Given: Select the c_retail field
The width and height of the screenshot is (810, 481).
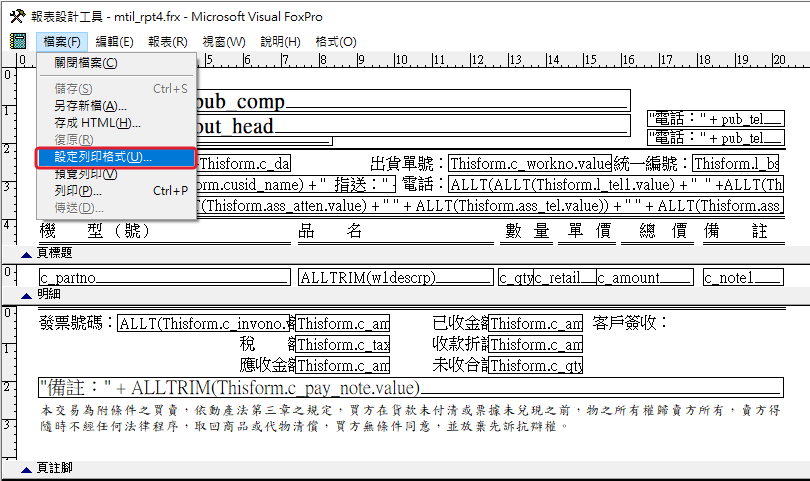Looking at the screenshot, I should pyautogui.click(x=565, y=277).
